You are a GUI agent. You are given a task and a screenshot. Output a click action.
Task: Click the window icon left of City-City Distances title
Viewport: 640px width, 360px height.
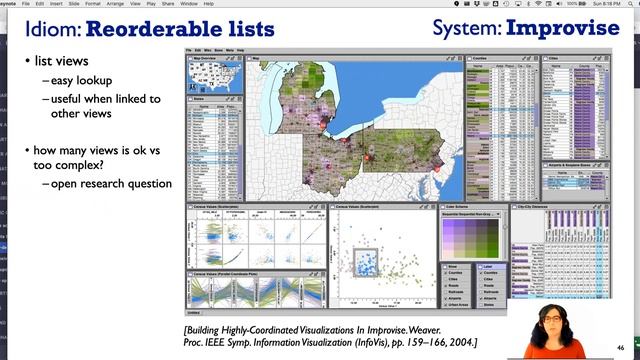tap(514, 207)
